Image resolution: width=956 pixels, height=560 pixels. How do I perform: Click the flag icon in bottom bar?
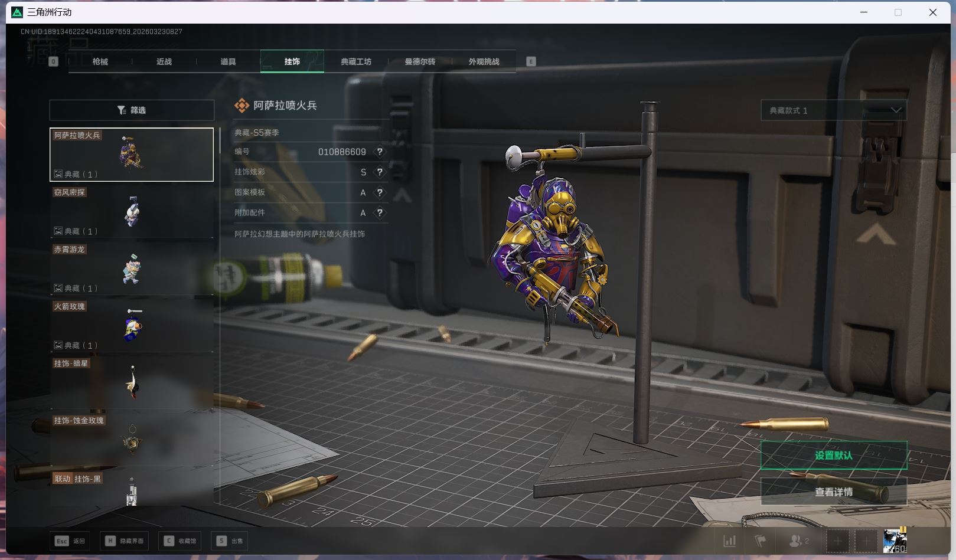(x=761, y=541)
